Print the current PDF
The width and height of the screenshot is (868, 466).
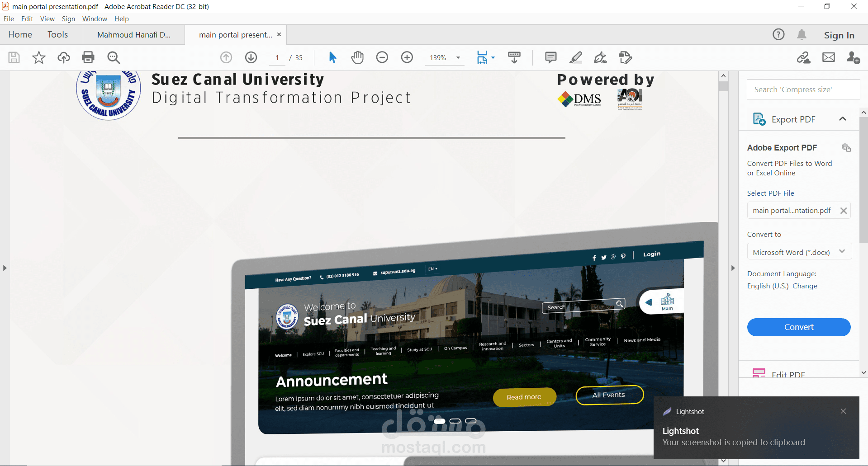point(88,57)
